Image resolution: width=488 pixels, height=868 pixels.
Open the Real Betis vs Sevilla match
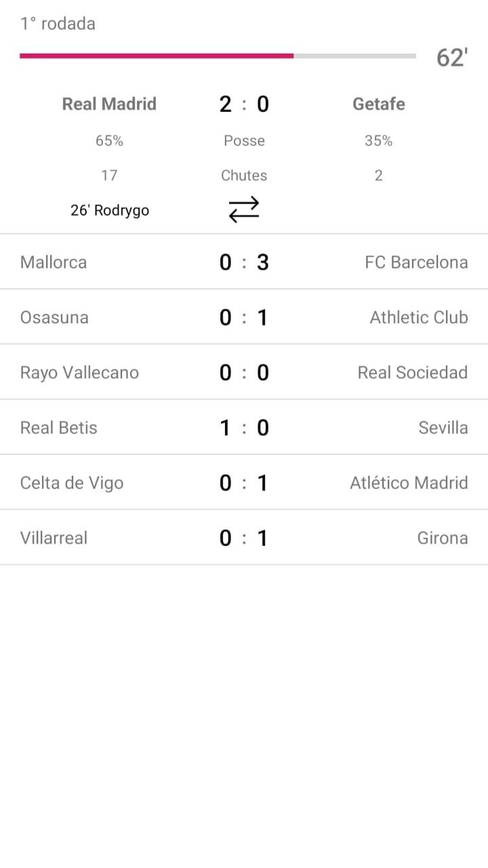coord(244,428)
